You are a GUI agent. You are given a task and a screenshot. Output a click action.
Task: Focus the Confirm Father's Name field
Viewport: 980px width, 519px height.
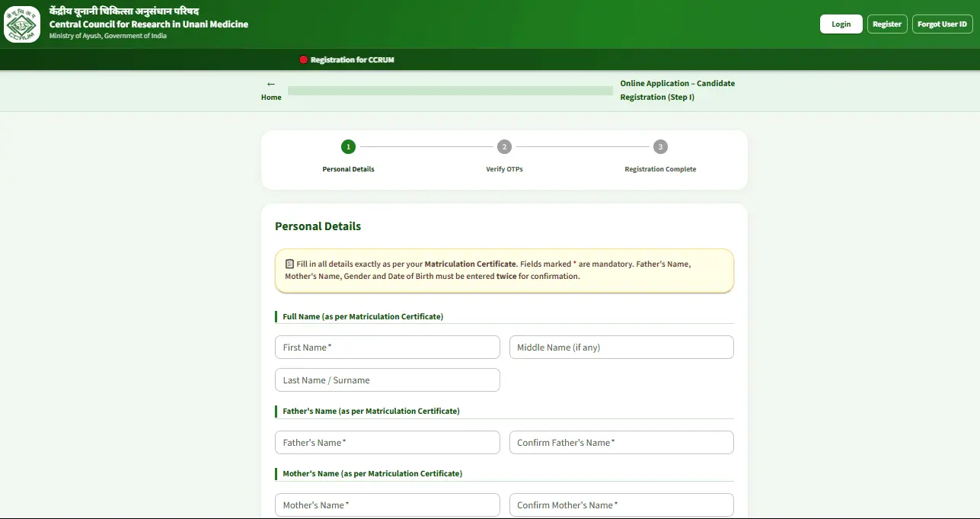pos(621,443)
